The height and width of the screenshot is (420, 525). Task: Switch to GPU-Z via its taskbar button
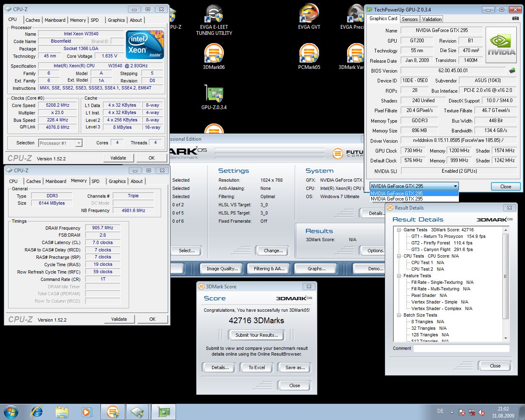coord(164,412)
